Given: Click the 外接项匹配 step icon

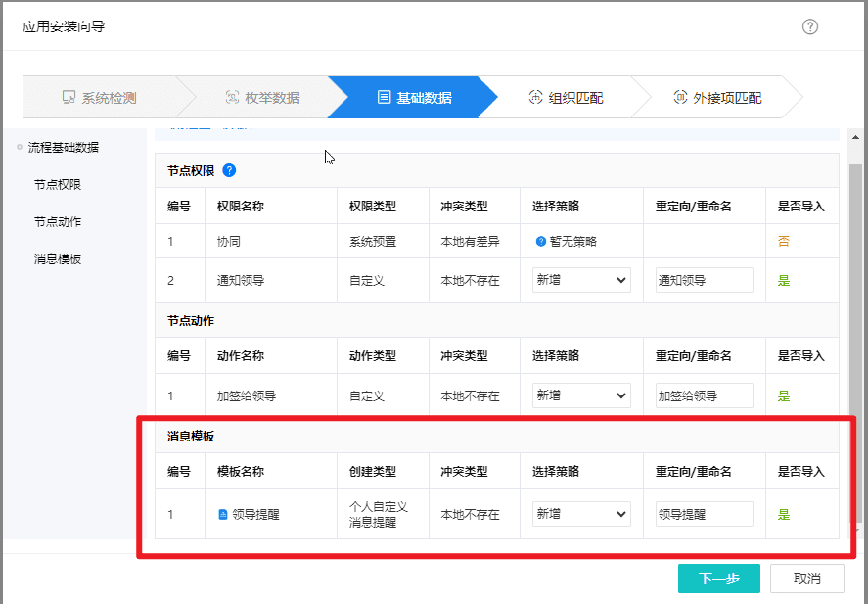Looking at the screenshot, I should 680,98.
